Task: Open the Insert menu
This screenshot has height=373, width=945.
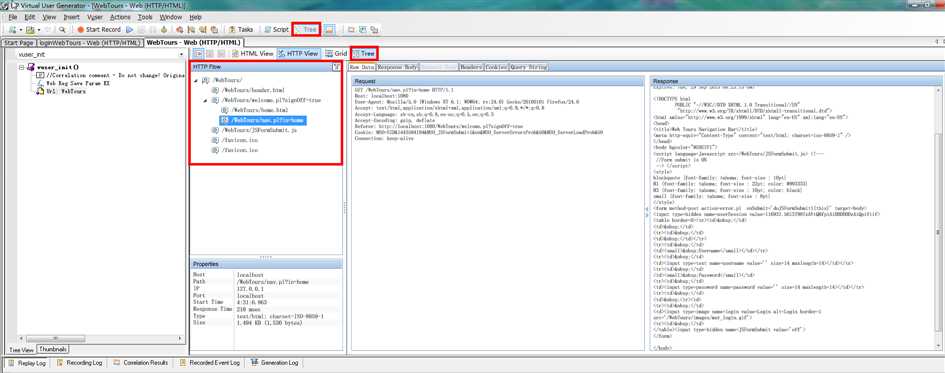Action: [x=72, y=17]
